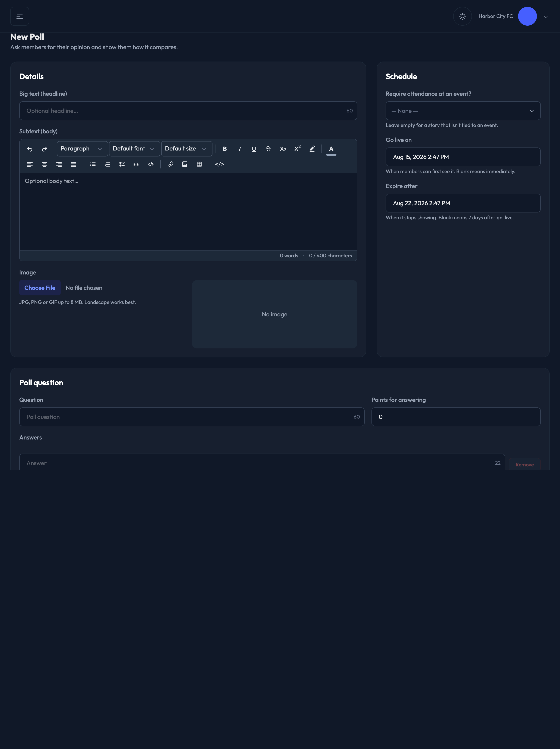The image size is (560, 749).
Task: Click the Expire after date field
Action: pos(463,203)
